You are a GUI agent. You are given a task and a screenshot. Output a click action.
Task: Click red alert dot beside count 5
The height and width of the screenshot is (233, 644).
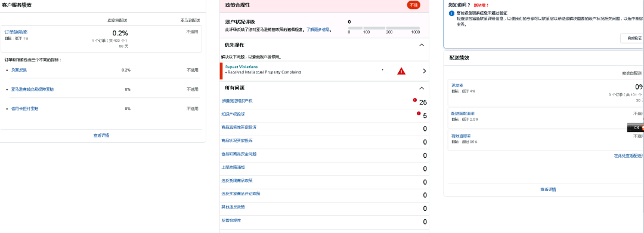click(x=419, y=113)
